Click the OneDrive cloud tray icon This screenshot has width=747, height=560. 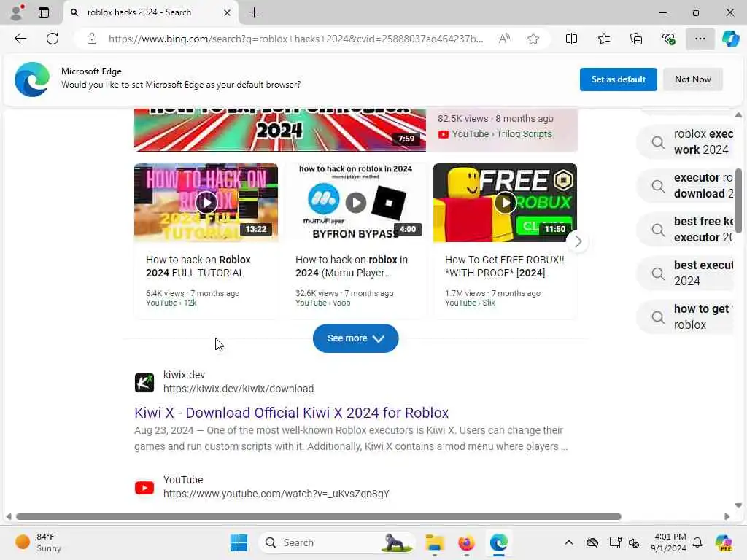click(592, 542)
